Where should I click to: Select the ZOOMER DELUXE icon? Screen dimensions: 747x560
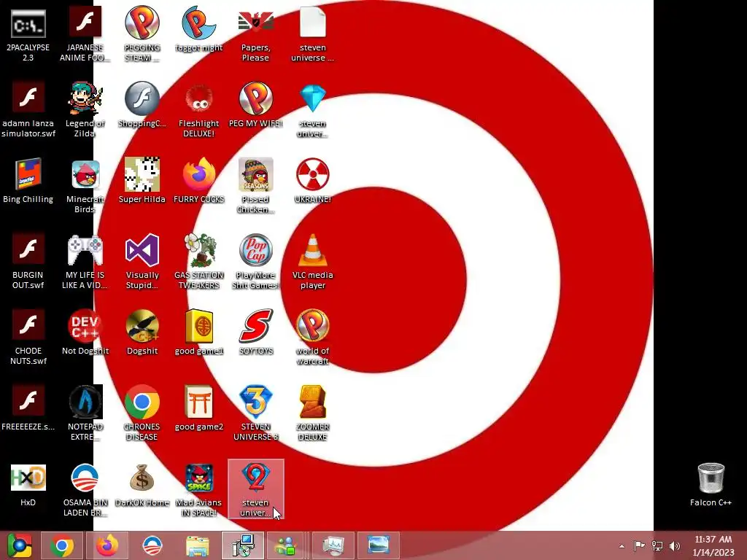pos(312,413)
